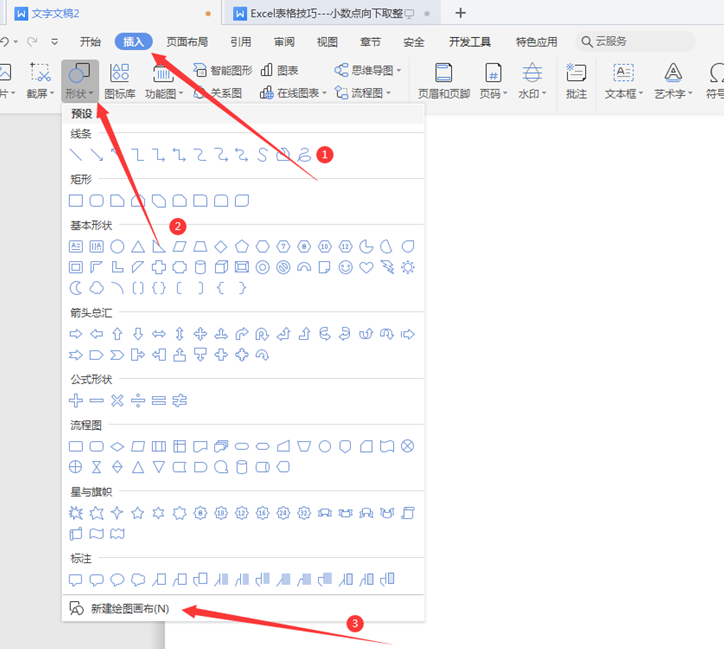Choose the heart shape in basic shapes

(366, 267)
